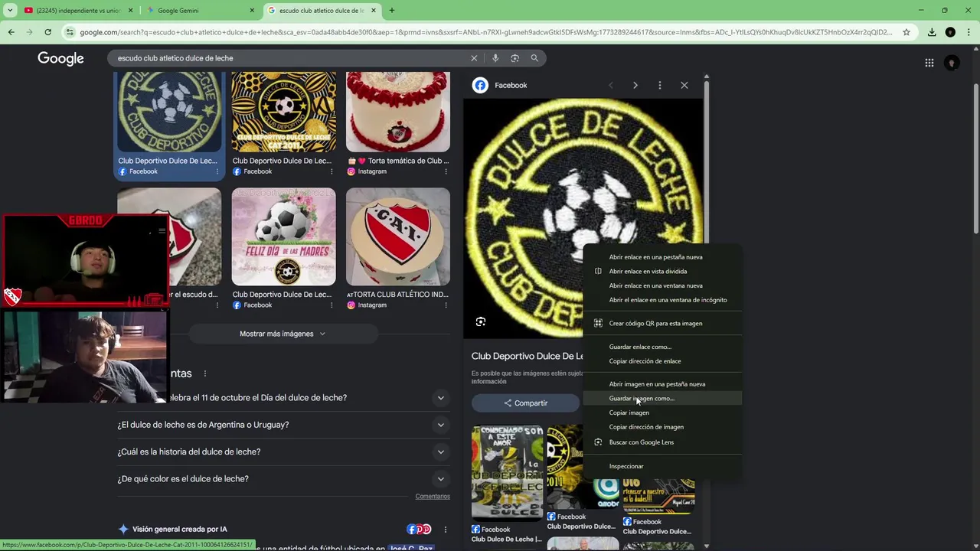The width and height of the screenshot is (980, 551).
Task: Open the Feliz Día de las Madres thumbnail
Action: 284,237
